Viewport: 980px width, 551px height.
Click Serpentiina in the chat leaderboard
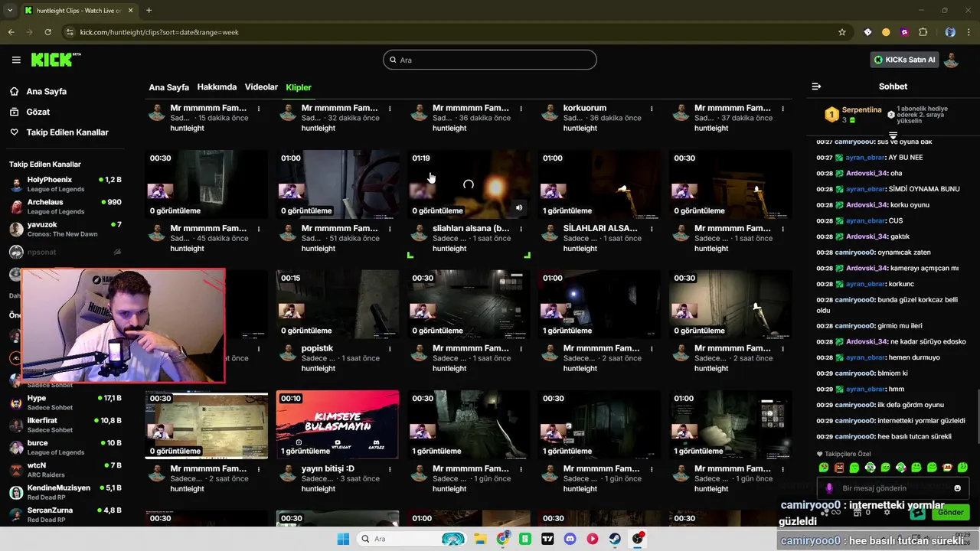coord(861,109)
